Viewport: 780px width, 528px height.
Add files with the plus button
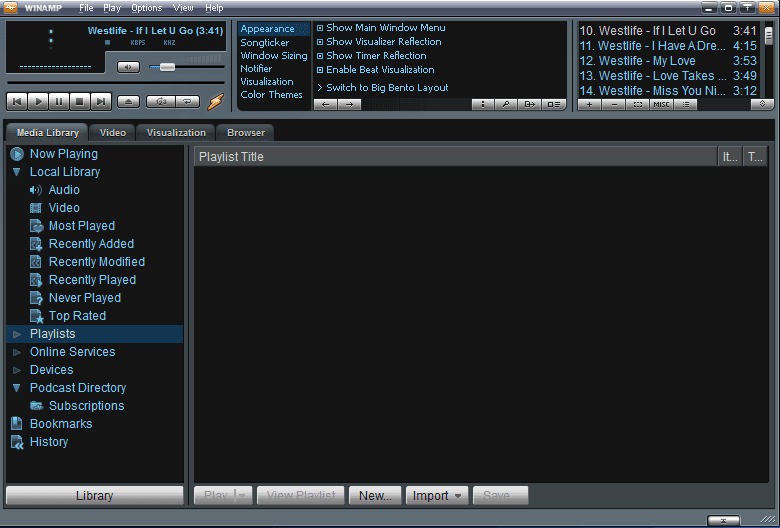589,105
